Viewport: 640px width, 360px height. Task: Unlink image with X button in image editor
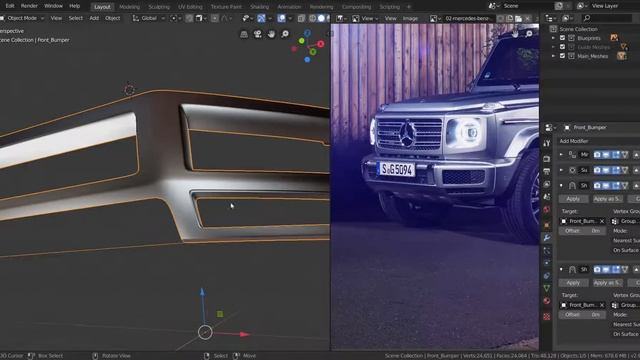[527, 18]
